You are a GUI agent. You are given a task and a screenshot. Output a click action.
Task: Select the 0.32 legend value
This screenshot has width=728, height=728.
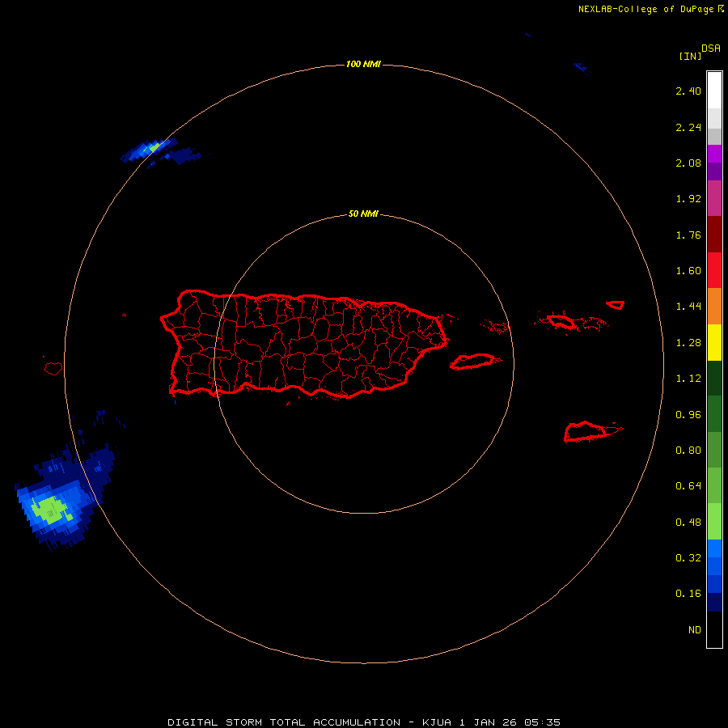tap(688, 558)
